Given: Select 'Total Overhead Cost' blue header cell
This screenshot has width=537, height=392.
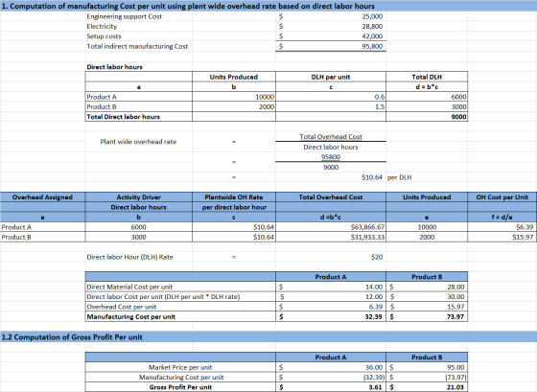Looking at the screenshot, I should click(331, 197).
